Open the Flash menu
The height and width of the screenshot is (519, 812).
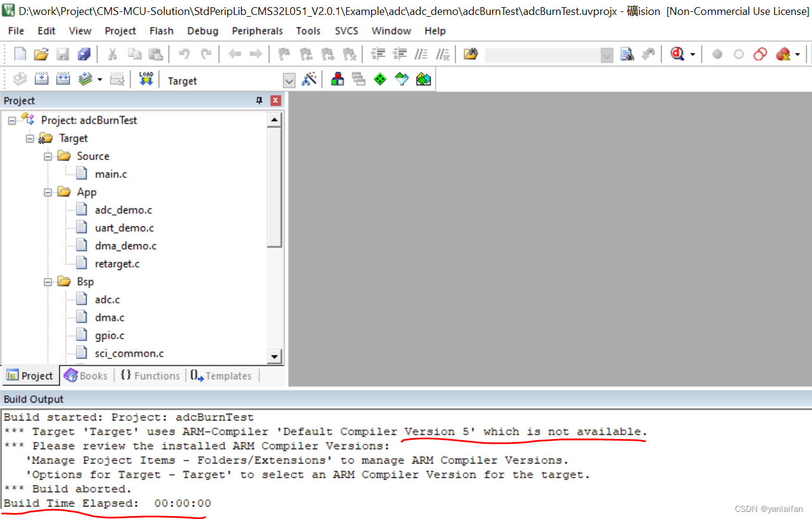[161, 31]
